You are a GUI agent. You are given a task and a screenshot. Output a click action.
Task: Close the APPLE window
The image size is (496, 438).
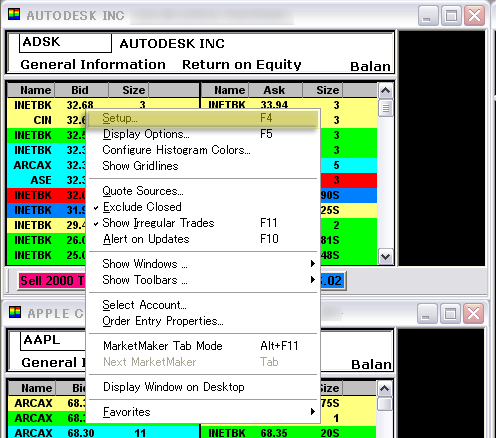pyautogui.click(x=473, y=313)
